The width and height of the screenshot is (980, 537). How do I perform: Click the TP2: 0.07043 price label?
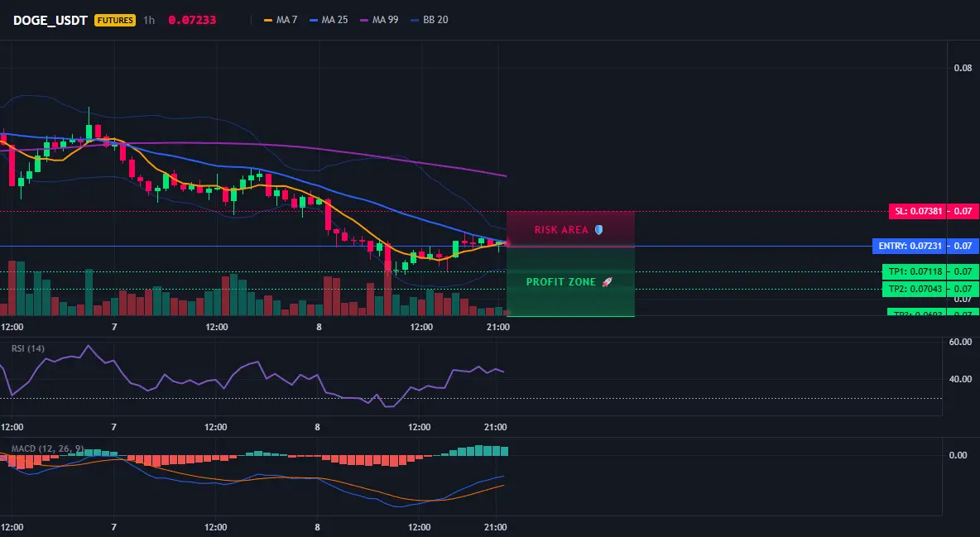(915, 289)
